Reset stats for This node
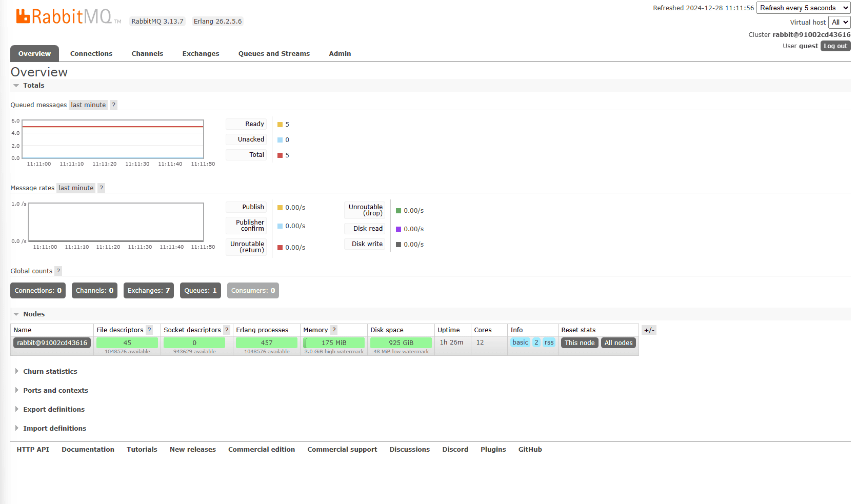The width and height of the screenshot is (857, 504). 580,342
